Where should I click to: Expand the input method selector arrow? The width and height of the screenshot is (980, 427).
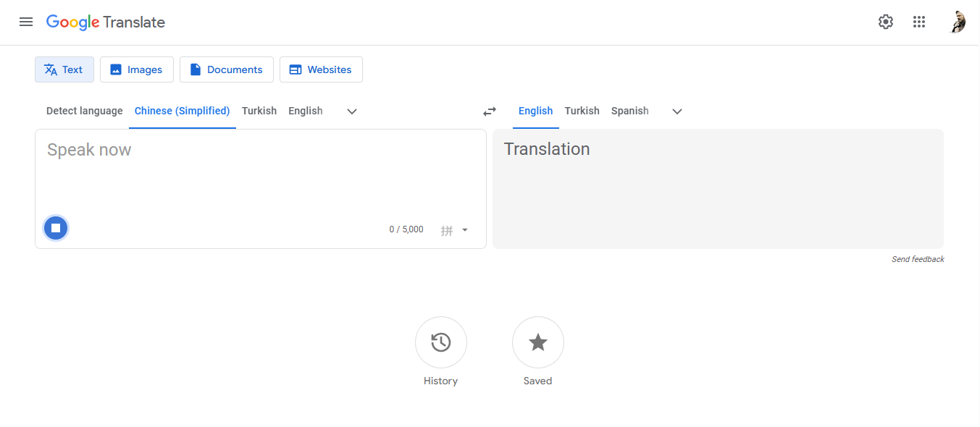(x=464, y=229)
